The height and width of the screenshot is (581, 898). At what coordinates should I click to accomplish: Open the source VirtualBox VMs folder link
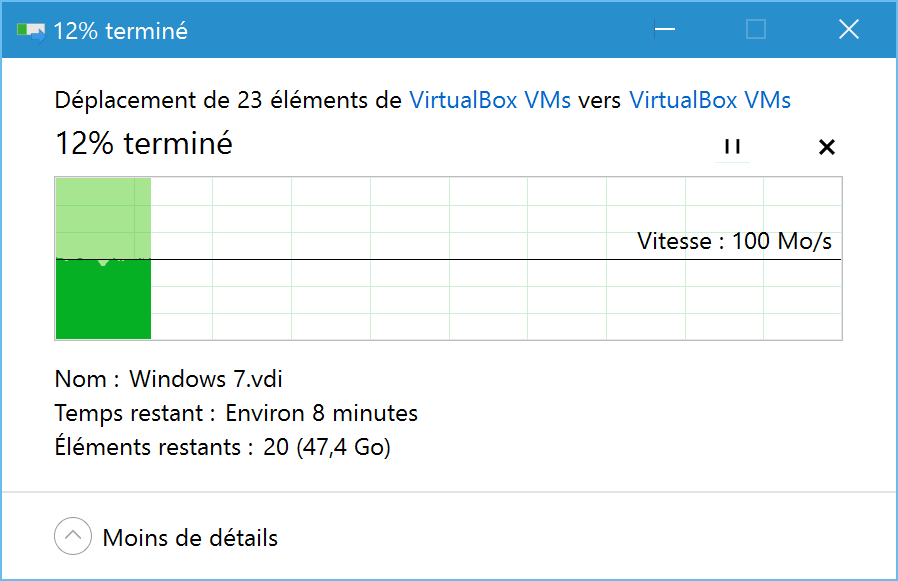coord(490,100)
